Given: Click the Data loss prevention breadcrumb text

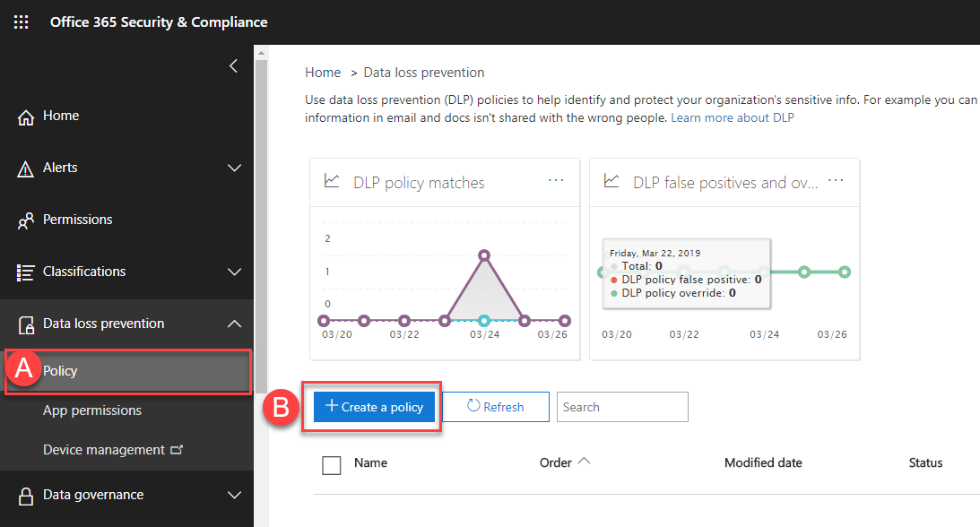Looking at the screenshot, I should click(424, 73).
